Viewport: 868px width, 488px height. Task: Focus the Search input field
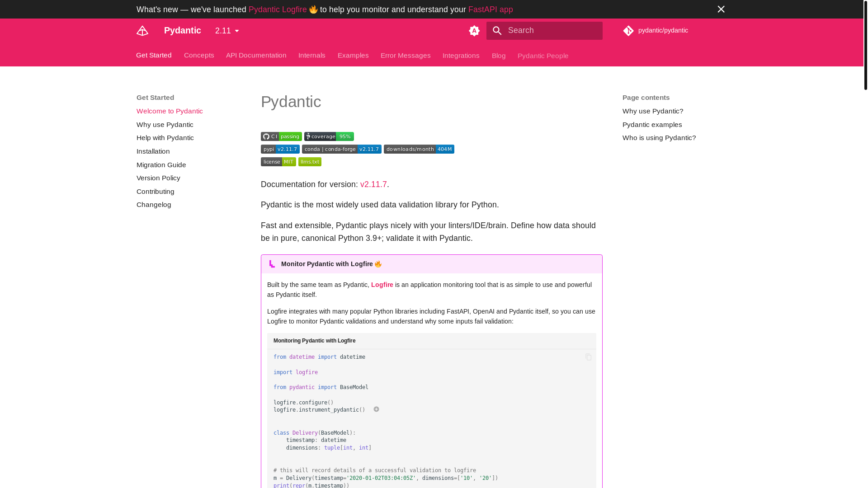[x=544, y=31]
